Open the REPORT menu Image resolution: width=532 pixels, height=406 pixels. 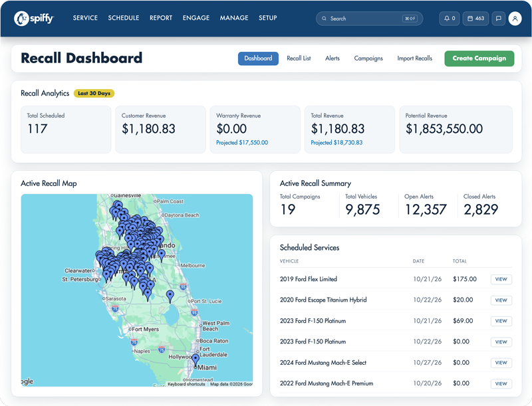point(161,18)
